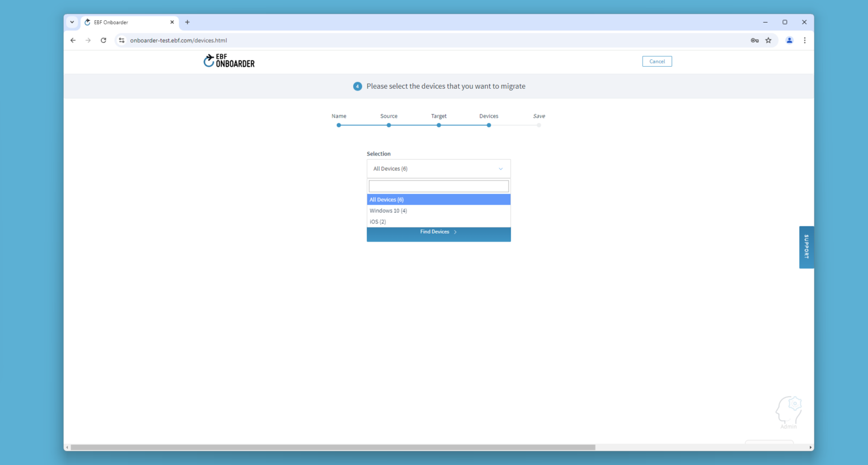
Task: Go to the Save step dot
Action: pos(539,125)
